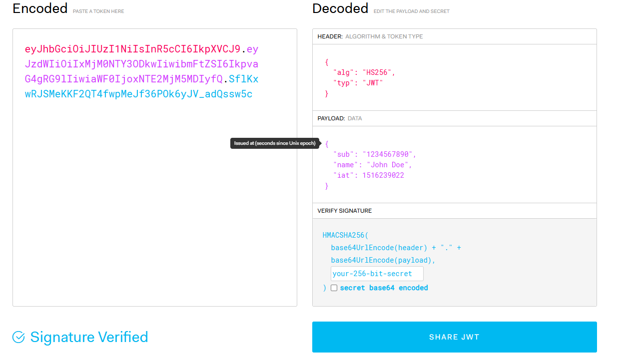This screenshot has height=364, width=618.
Task: Click the Decoded heading
Action: [340, 8]
